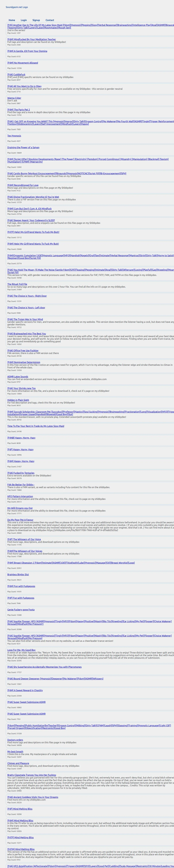The image size is (174, 868).
Task: Open the '[F4A] Cuddlefuck' audio link
Action: click(16, 75)
